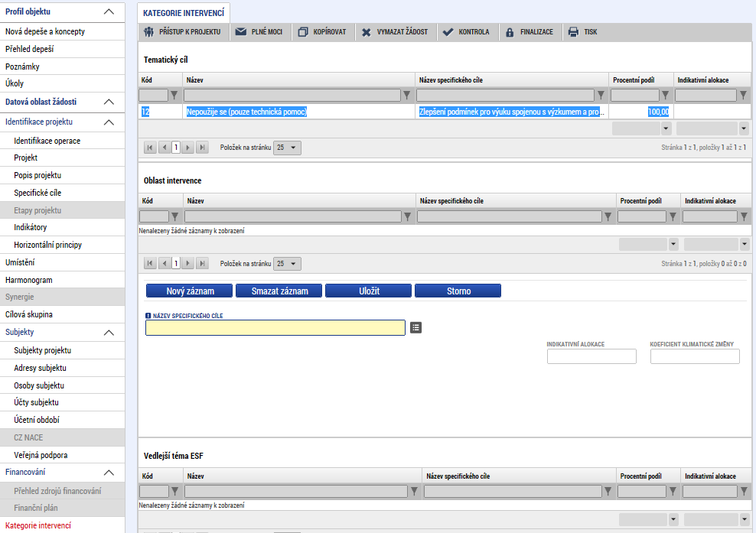
Task: Click the Nový záznam button
Action: click(190, 291)
